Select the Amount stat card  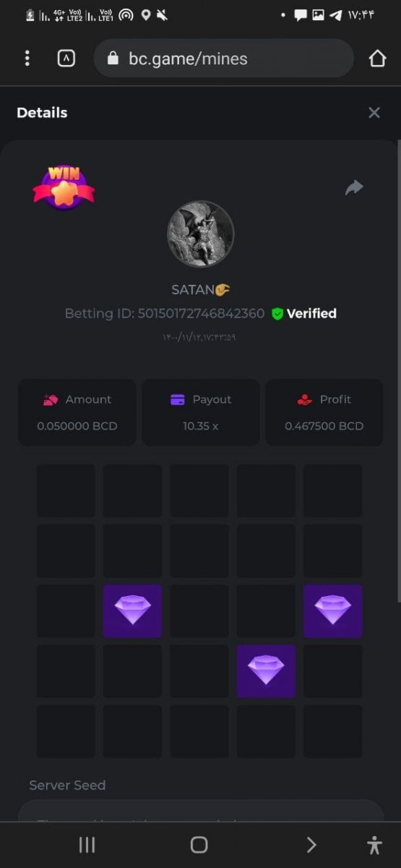[x=77, y=412]
